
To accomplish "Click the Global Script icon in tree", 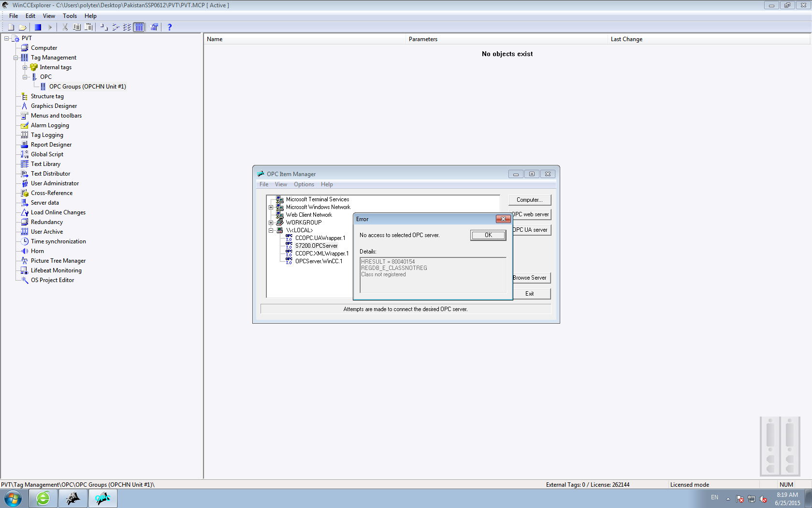I will (x=25, y=154).
